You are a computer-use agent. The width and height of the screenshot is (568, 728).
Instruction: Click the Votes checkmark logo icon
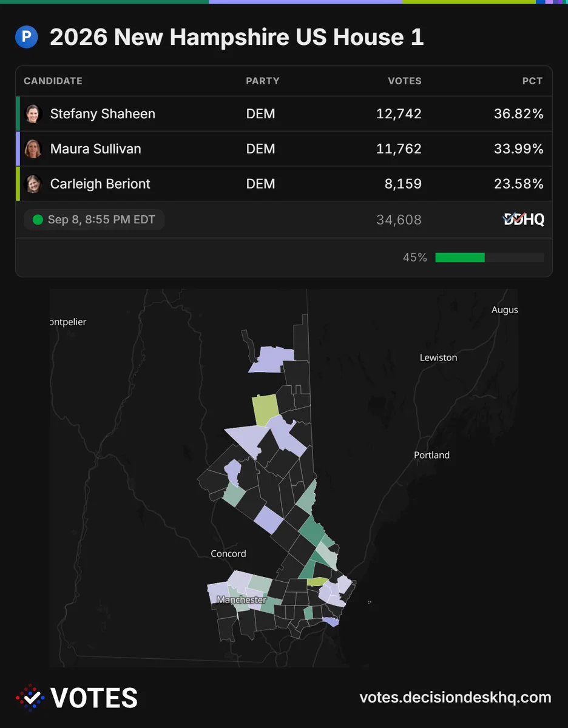30,698
